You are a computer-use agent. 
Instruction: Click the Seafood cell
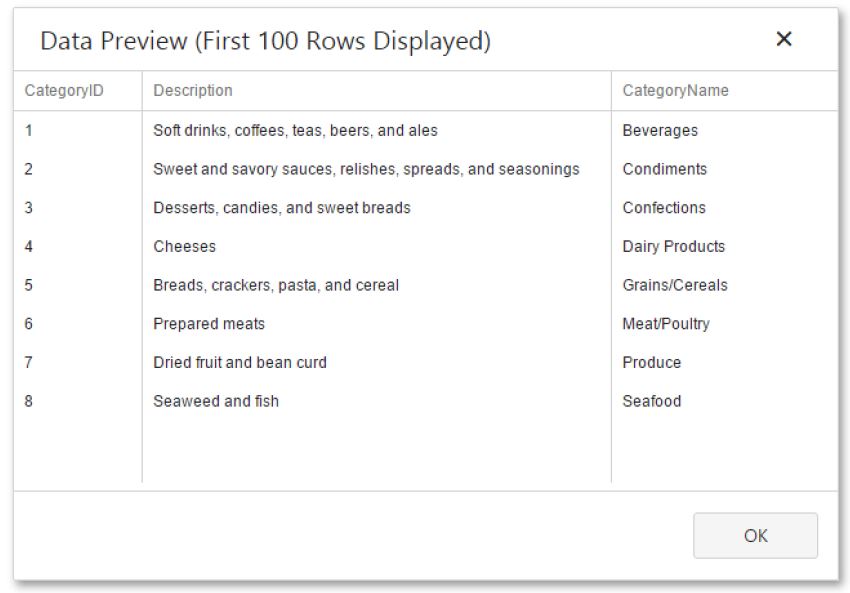tap(652, 401)
